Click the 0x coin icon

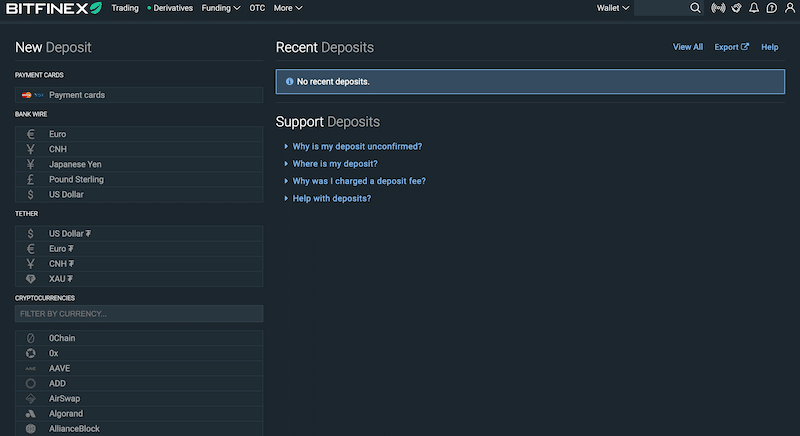(31, 353)
